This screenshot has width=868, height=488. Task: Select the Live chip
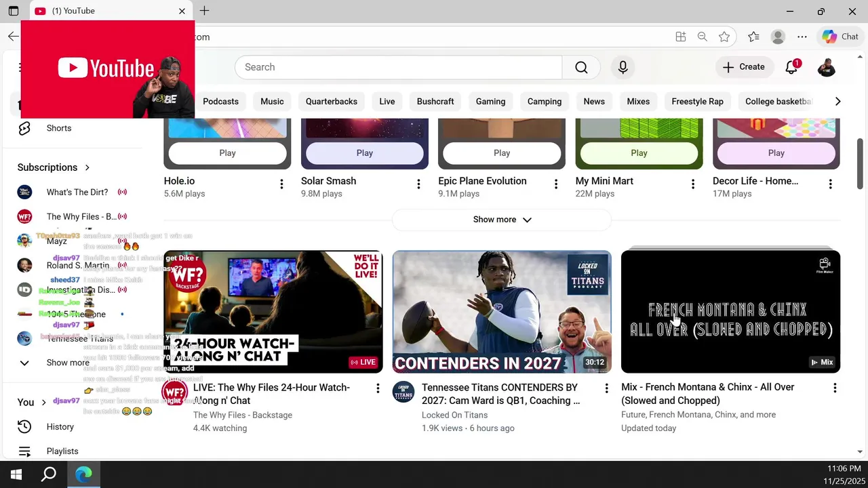387,102
